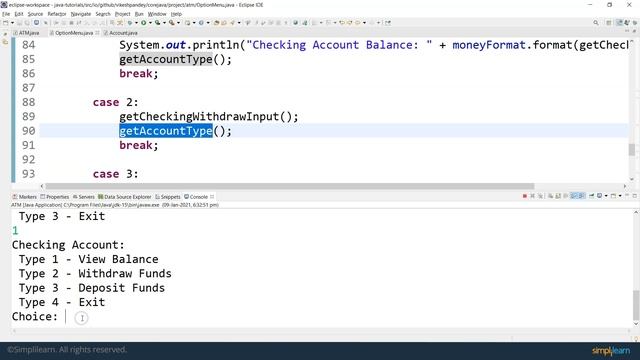The width and height of the screenshot is (640, 360).
Task: Open the Properties view tab
Action: pos(55,197)
